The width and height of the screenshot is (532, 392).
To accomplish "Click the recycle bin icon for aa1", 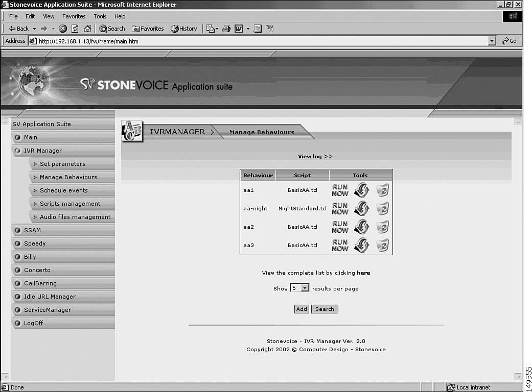I will (x=382, y=190).
